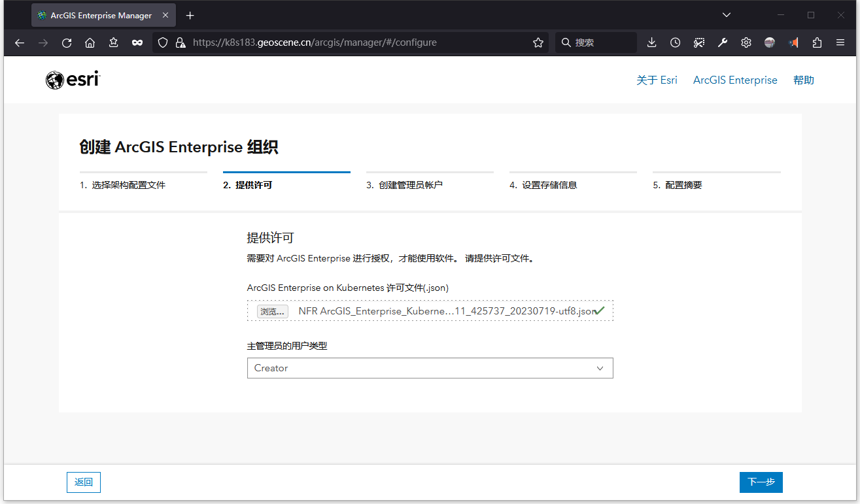Click the tracking protection shield icon
Screen dimensions: 860x504
pos(163,42)
